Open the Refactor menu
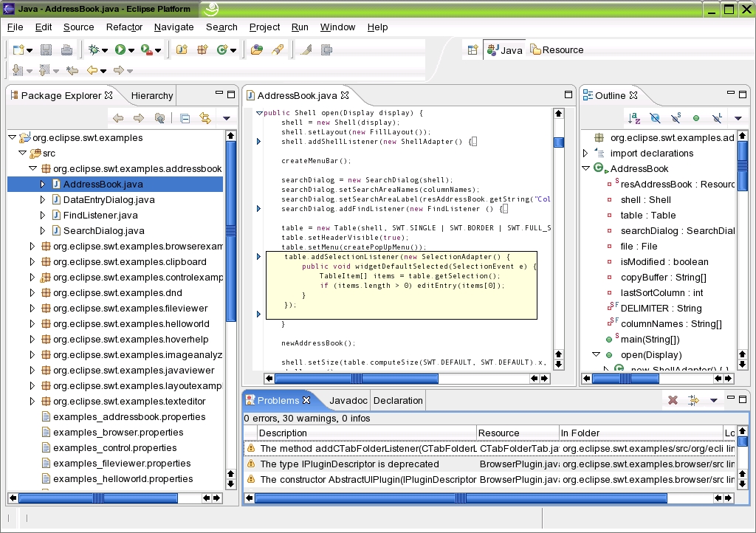 (124, 27)
